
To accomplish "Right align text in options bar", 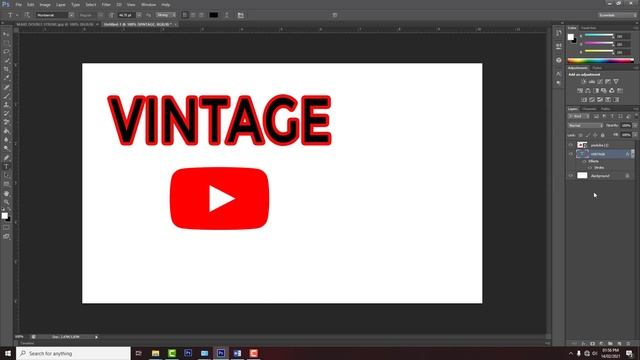I will pos(201,15).
